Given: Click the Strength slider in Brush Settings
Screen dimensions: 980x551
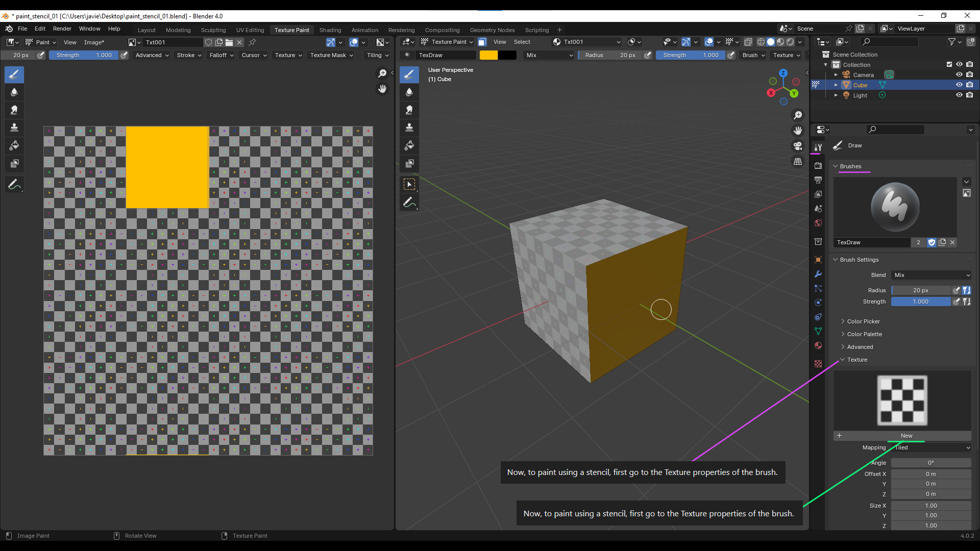Looking at the screenshot, I should pos(921,302).
